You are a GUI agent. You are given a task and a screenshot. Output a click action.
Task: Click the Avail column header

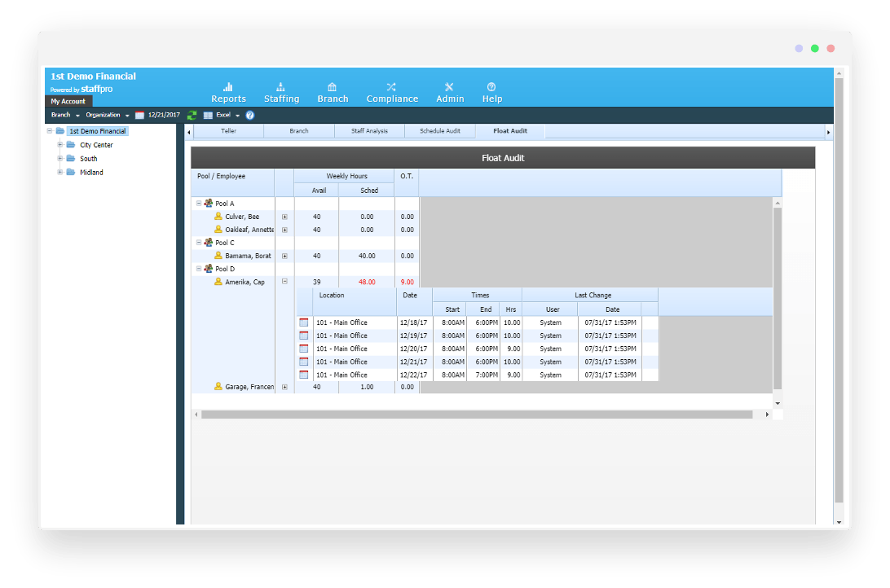pos(319,191)
